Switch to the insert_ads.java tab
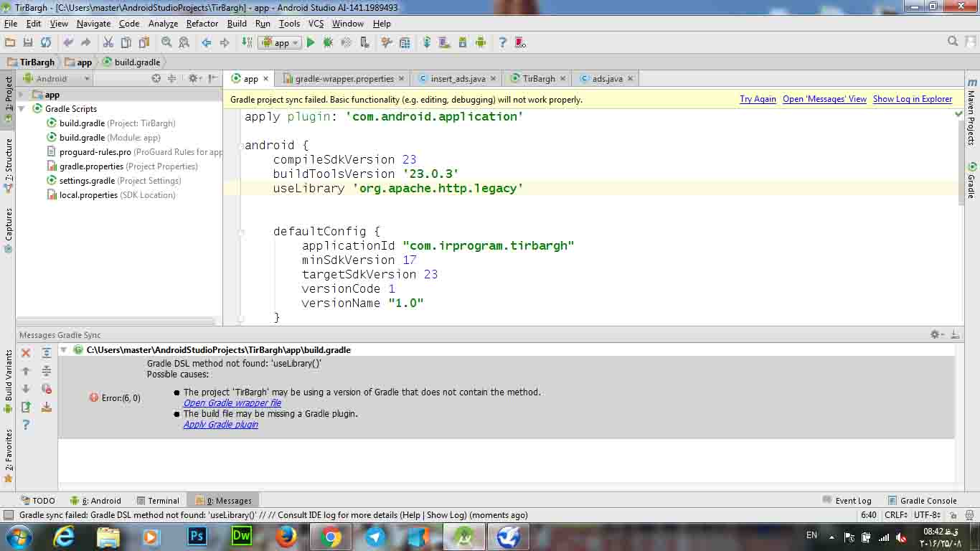This screenshot has width=980, height=551. coord(457,79)
